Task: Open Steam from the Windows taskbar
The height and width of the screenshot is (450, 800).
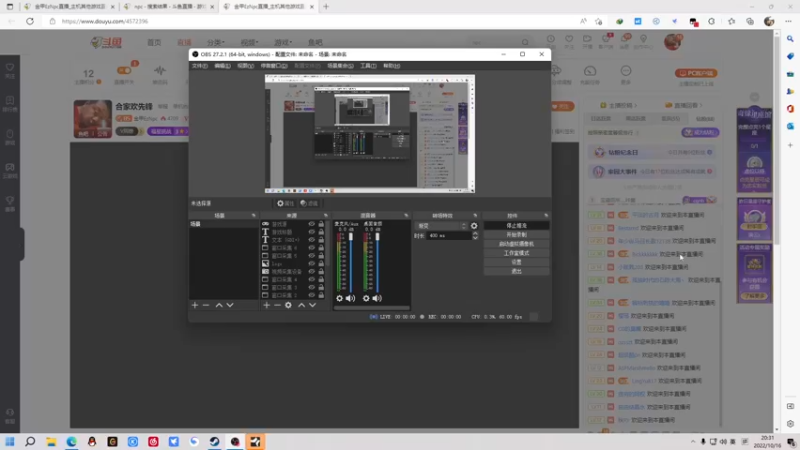Action: pyautogui.click(x=215, y=442)
